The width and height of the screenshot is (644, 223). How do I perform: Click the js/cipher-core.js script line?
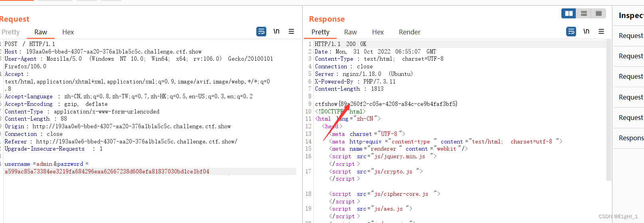click(384, 194)
